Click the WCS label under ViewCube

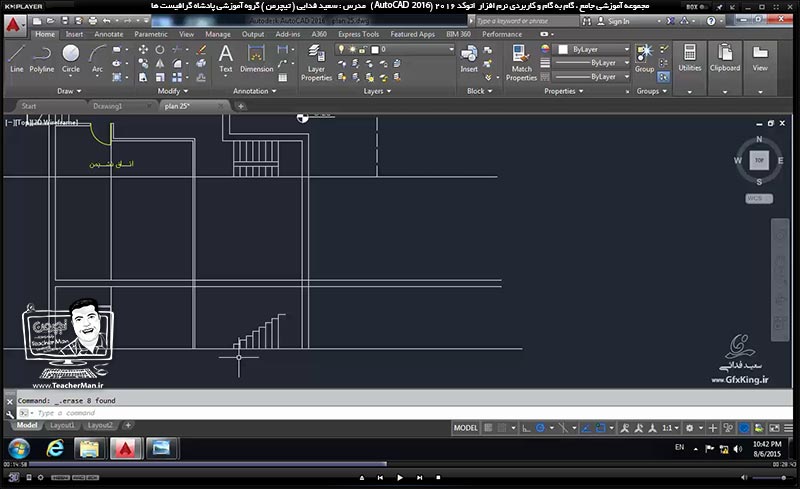pyautogui.click(x=759, y=199)
